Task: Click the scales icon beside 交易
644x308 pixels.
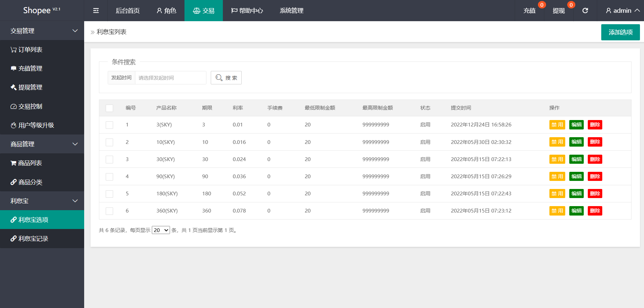Action: pyautogui.click(x=197, y=11)
